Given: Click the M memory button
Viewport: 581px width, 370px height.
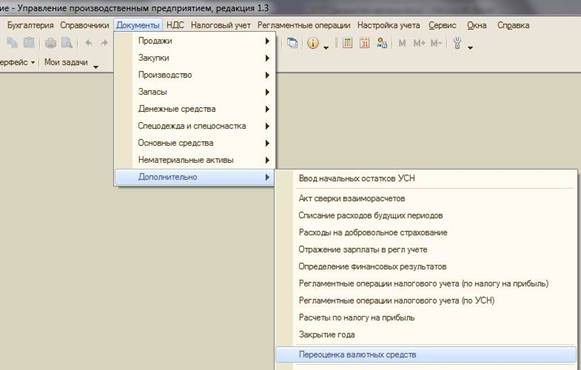Looking at the screenshot, I should pos(402,43).
